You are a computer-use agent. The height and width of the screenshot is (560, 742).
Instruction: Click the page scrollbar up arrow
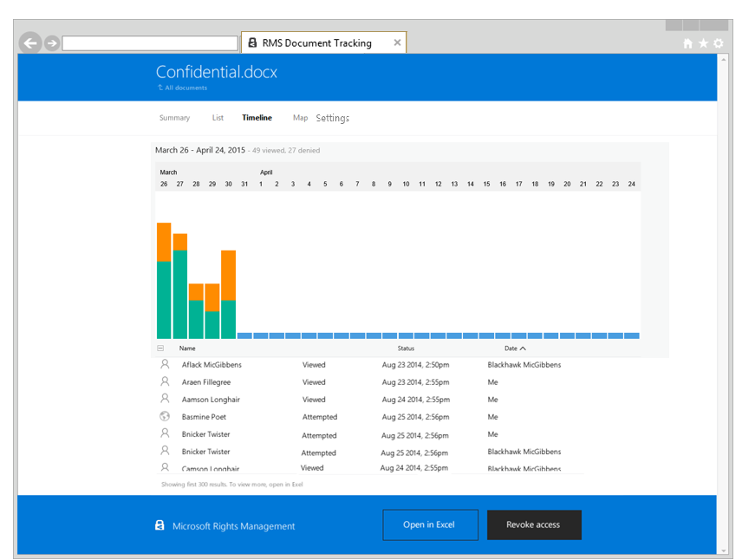[x=724, y=60]
